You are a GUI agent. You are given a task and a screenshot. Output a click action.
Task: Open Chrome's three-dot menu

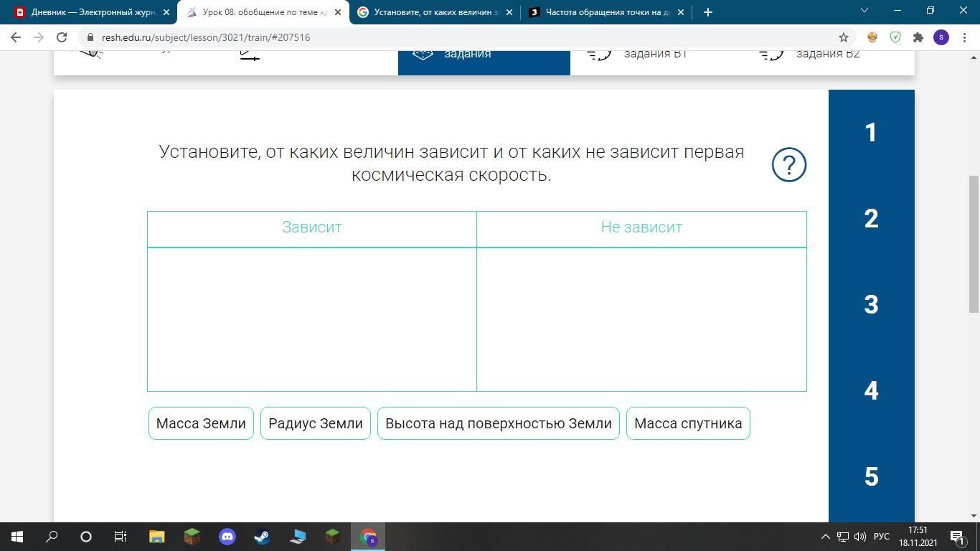(964, 37)
